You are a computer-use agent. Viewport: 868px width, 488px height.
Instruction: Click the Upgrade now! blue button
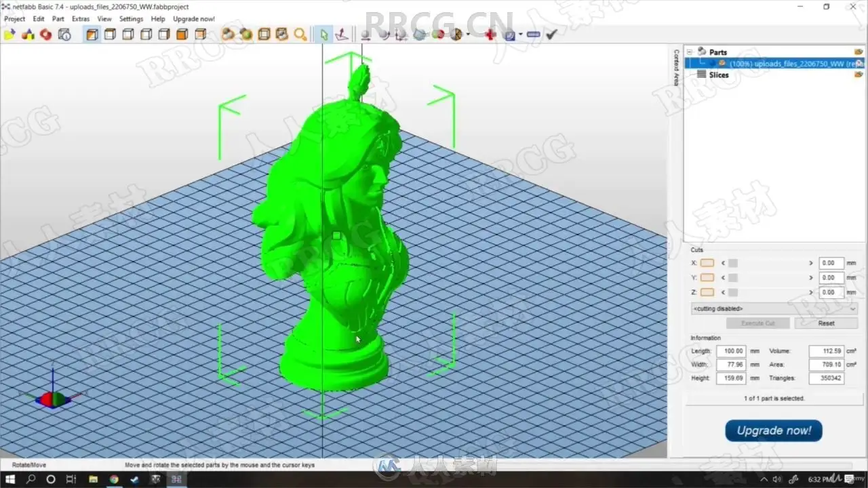(774, 430)
